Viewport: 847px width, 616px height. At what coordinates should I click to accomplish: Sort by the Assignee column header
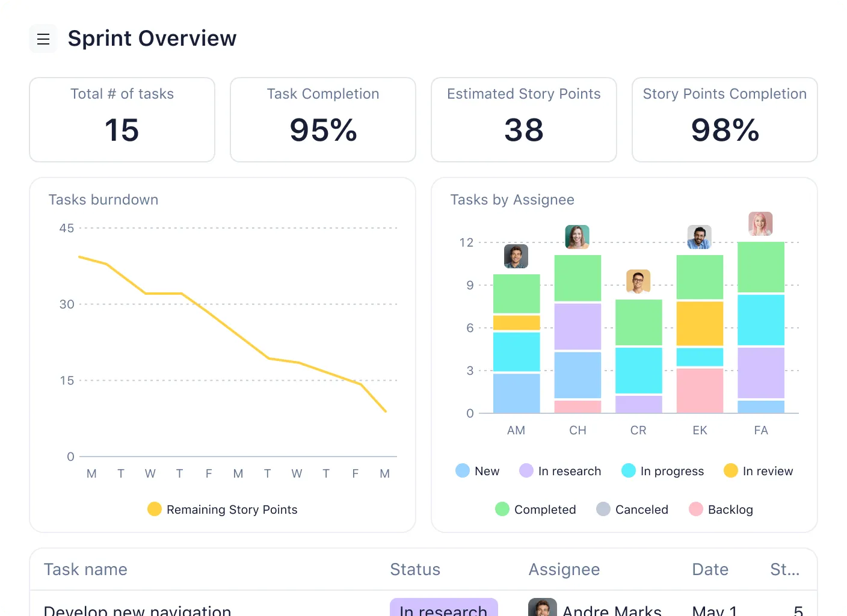564,570
